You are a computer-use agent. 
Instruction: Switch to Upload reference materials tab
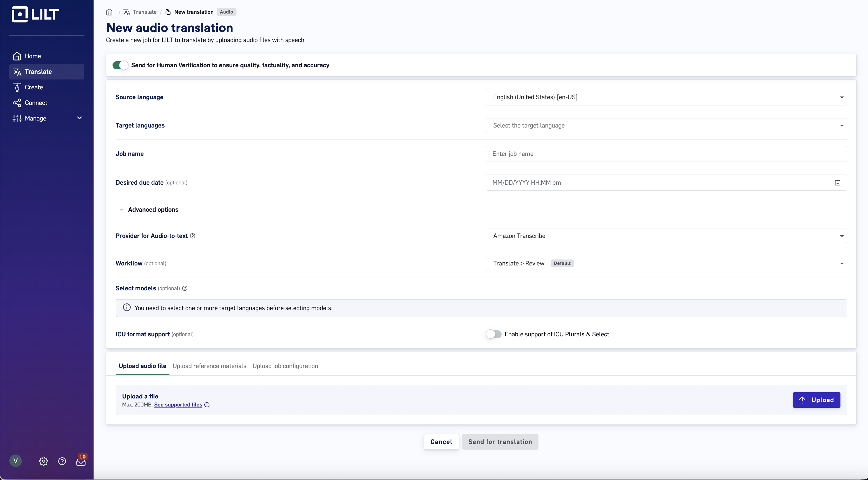coord(209,366)
